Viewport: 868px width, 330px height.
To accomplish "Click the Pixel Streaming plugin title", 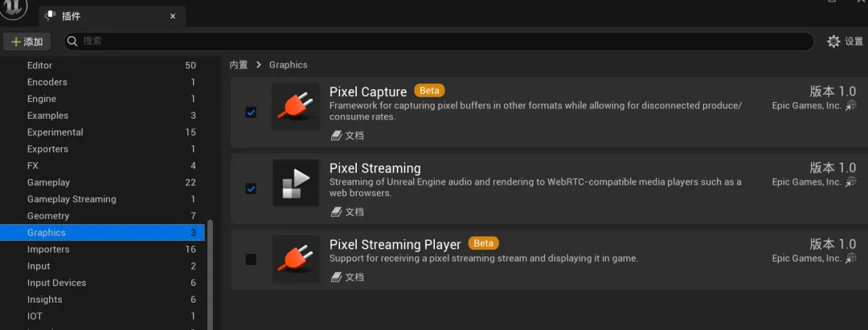I will (x=375, y=168).
